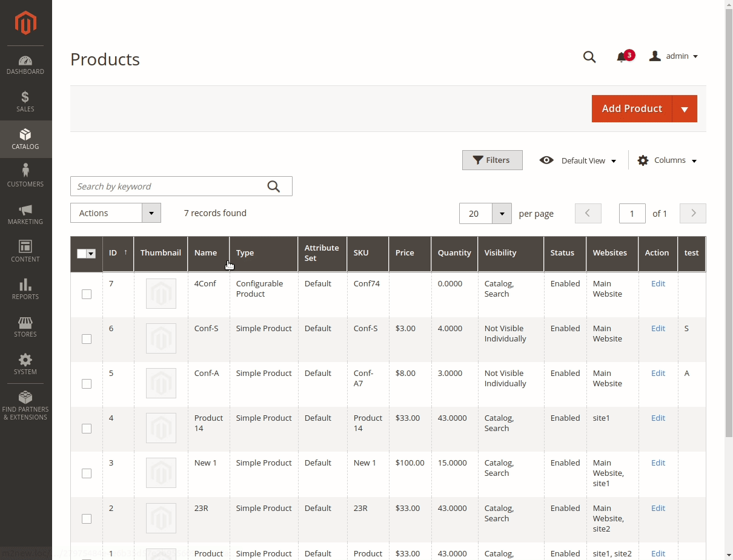
Task: Click thumbnail of product New 1
Action: click(x=161, y=473)
